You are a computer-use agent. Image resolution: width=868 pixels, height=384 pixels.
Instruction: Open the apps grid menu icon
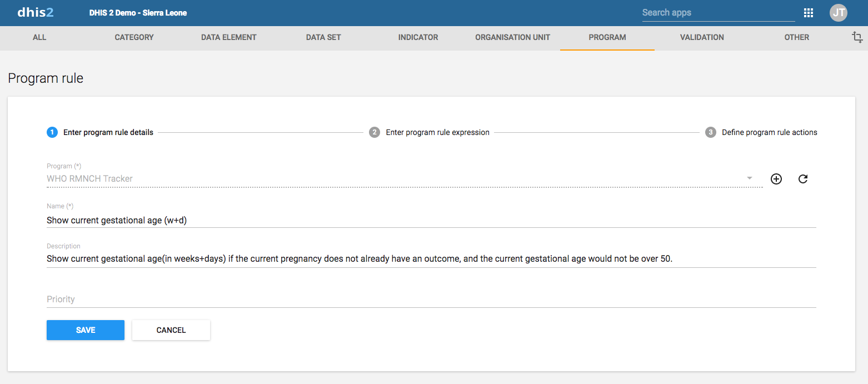809,13
